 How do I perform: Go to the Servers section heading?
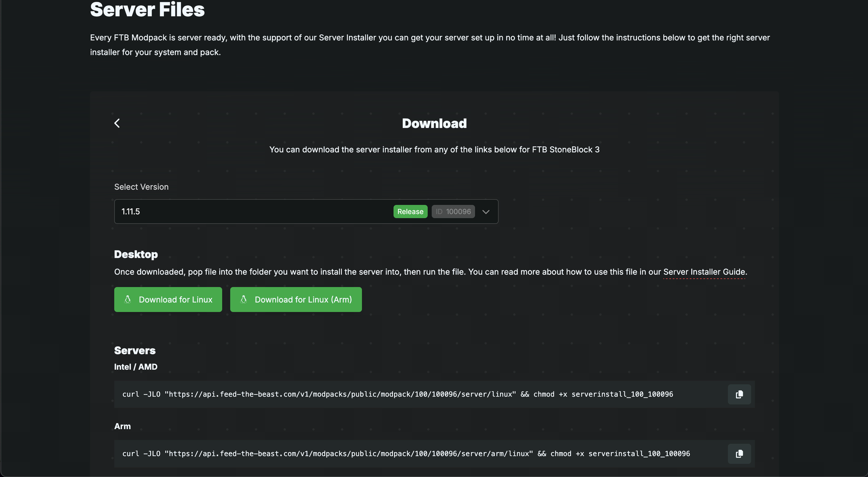[134, 350]
